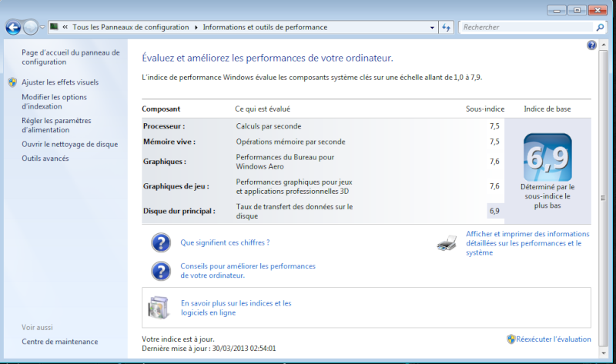Open 'Centre de maintenance' link
The width and height of the screenshot is (616, 364).
60,342
